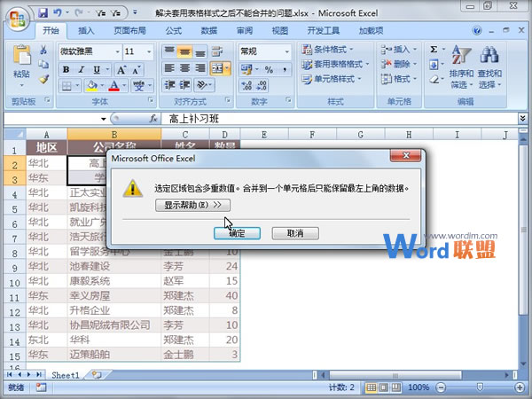
Task: Toggle Underline formatting
Action: (97, 70)
